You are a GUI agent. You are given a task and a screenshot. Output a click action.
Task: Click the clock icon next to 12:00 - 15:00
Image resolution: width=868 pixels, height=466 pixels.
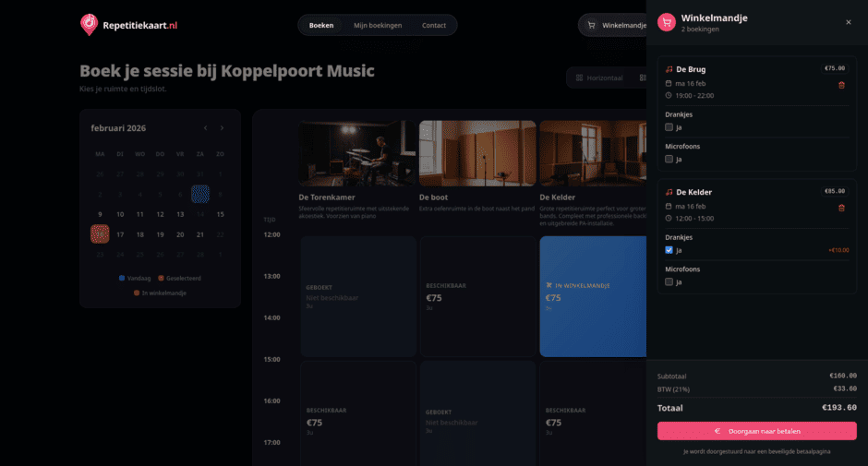[x=669, y=218]
